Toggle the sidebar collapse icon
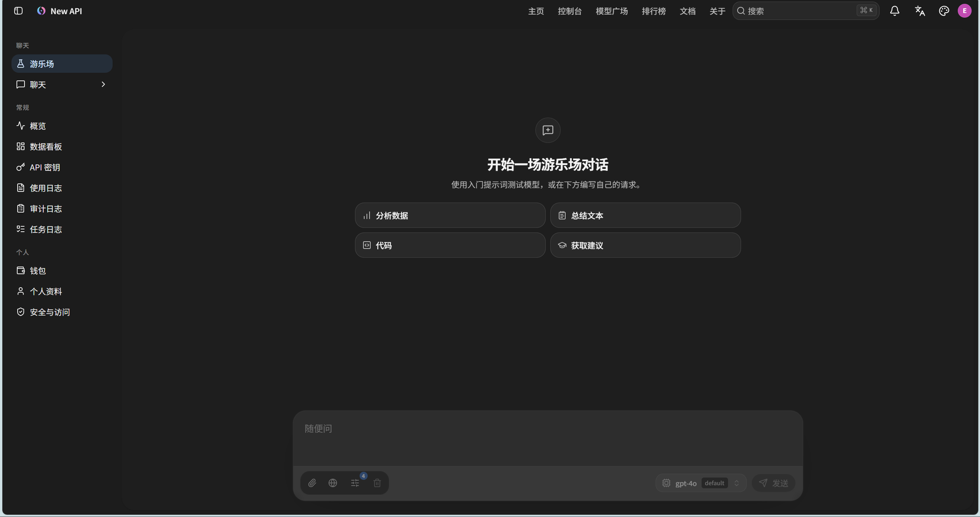Image resolution: width=980 pixels, height=517 pixels. click(x=18, y=11)
